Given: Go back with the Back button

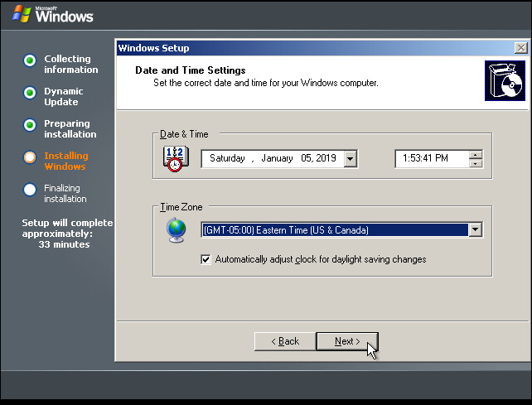Looking at the screenshot, I should [285, 341].
